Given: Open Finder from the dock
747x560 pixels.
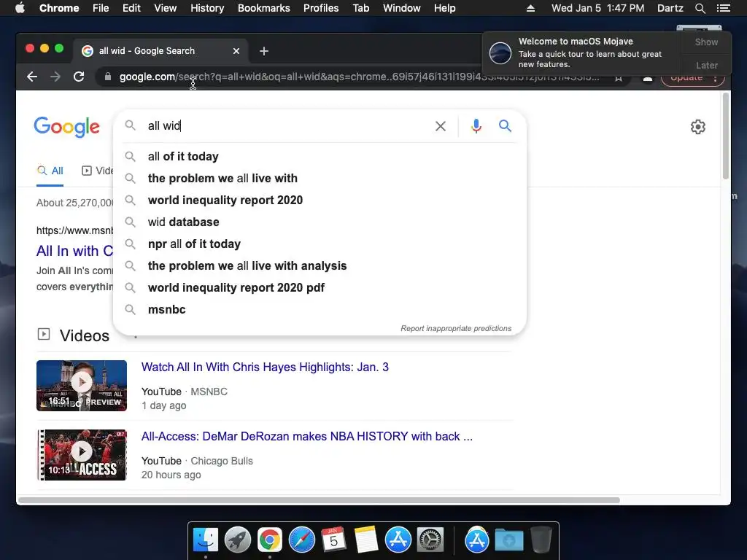Looking at the screenshot, I should pos(206,540).
